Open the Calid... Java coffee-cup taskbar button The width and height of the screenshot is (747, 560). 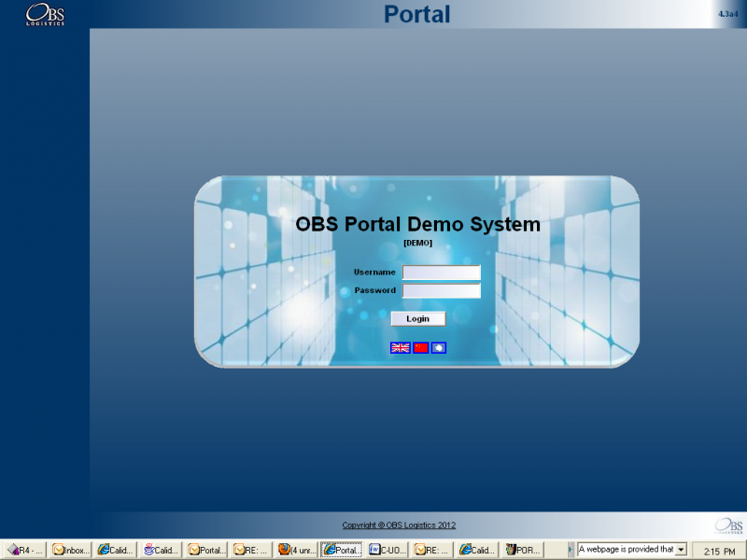(161, 550)
